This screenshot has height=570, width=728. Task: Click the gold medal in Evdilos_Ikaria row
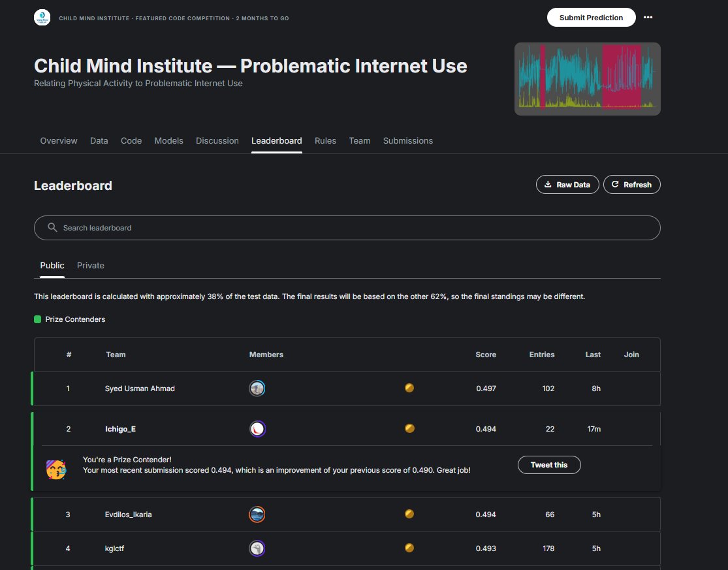409,514
